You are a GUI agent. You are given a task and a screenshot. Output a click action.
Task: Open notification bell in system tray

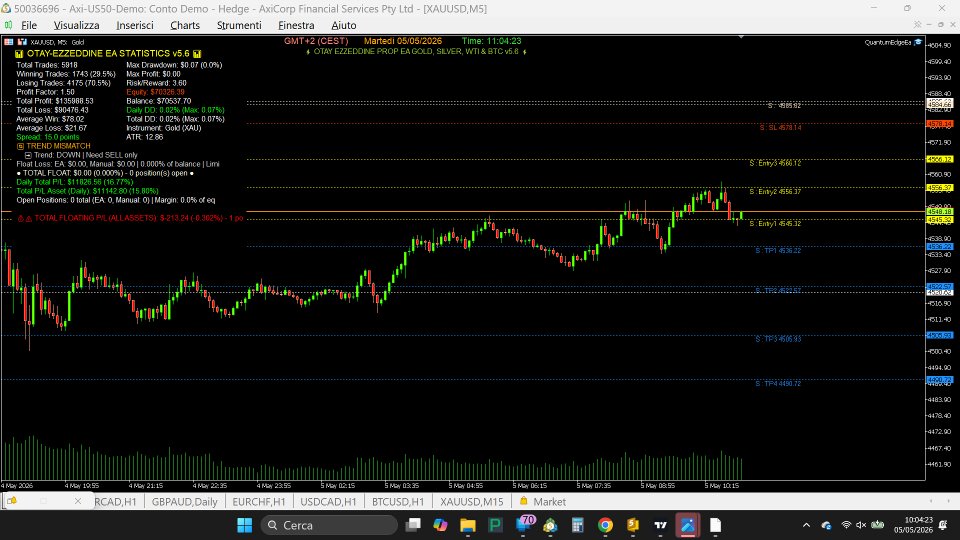943,525
